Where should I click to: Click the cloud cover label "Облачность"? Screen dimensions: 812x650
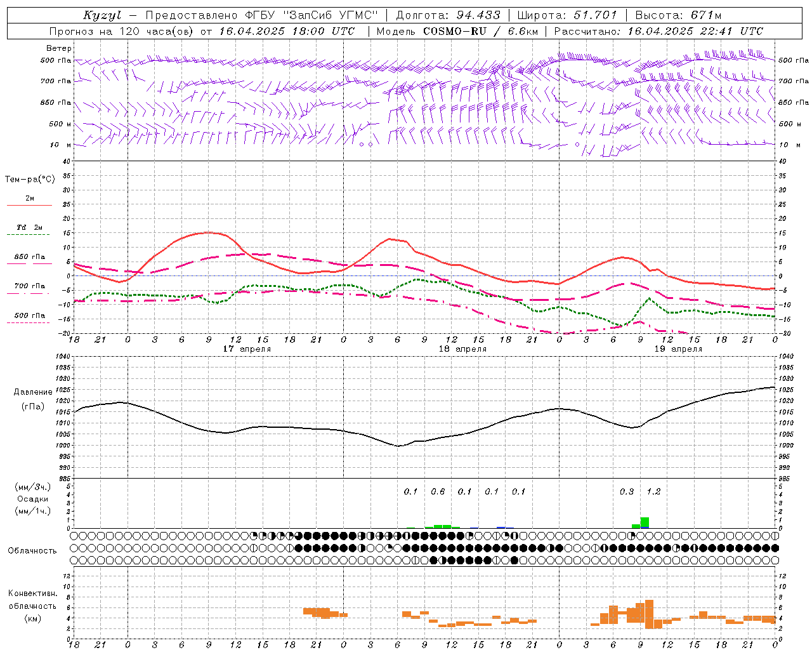[x=32, y=551]
